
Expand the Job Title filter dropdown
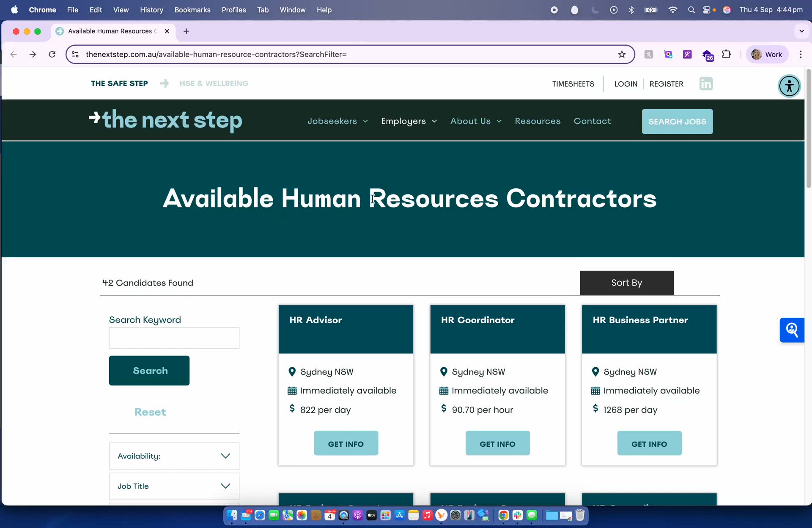pos(174,486)
